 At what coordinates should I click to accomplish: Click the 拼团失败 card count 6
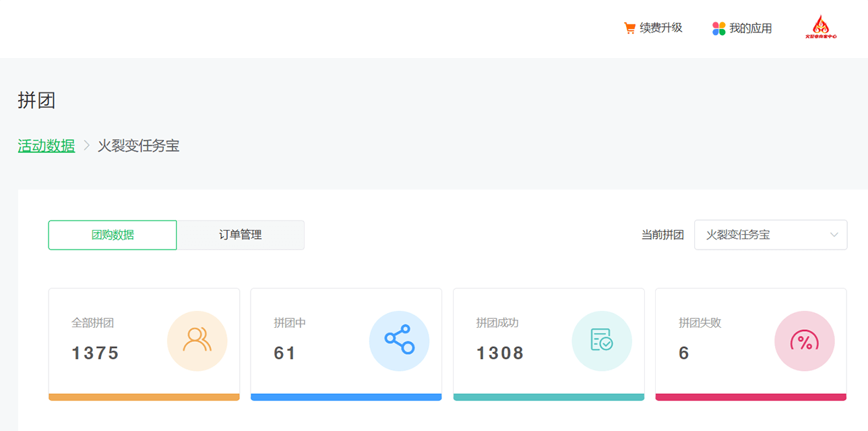(x=684, y=353)
